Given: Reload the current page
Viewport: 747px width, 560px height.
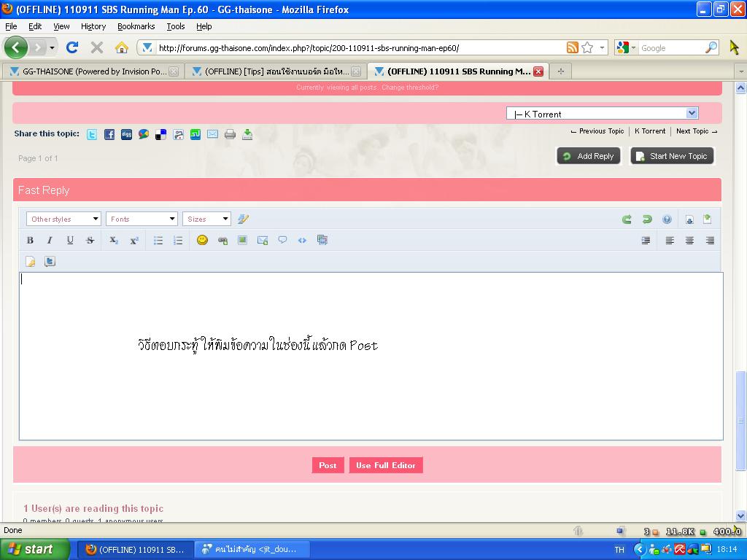Looking at the screenshot, I should [x=72, y=47].
